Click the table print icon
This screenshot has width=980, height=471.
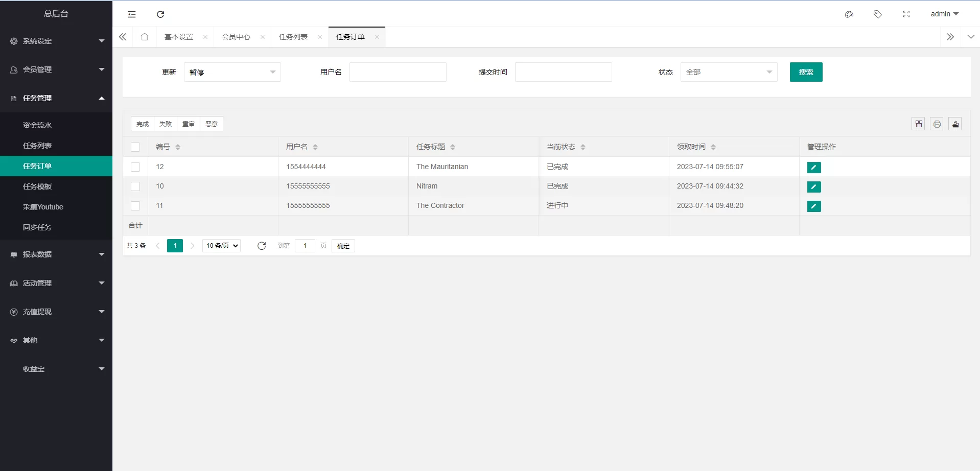(937, 124)
